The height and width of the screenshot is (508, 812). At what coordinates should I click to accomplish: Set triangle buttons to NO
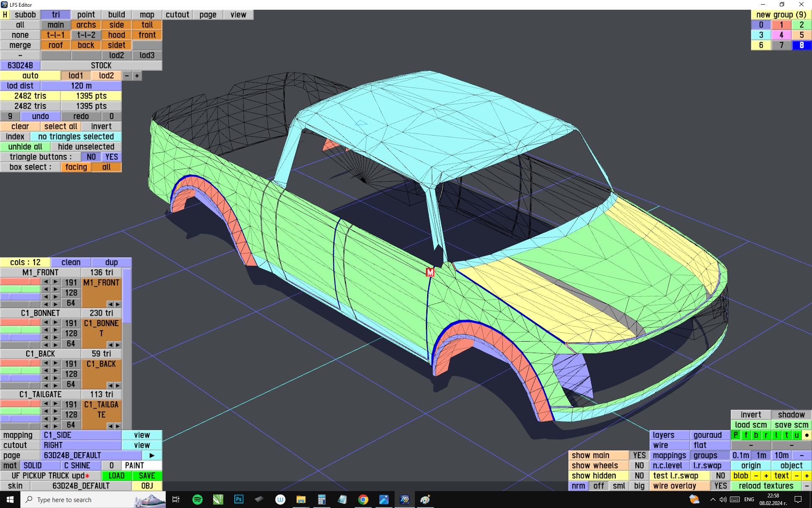point(91,157)
